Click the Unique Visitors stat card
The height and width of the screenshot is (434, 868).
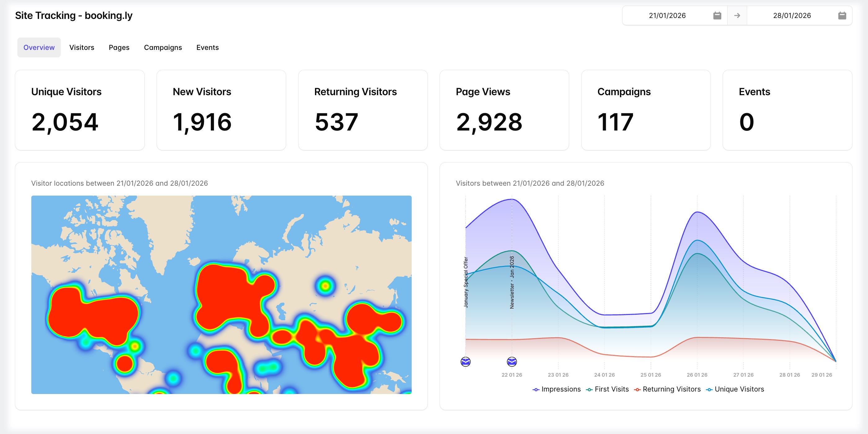tap(80, 110)
